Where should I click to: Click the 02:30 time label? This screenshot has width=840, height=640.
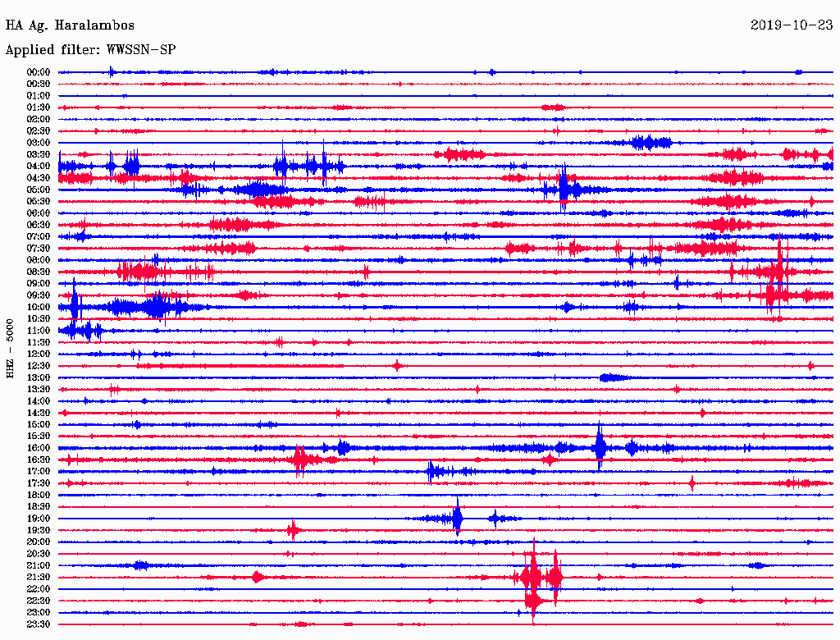pyautogui.click(x=39, y=130)
